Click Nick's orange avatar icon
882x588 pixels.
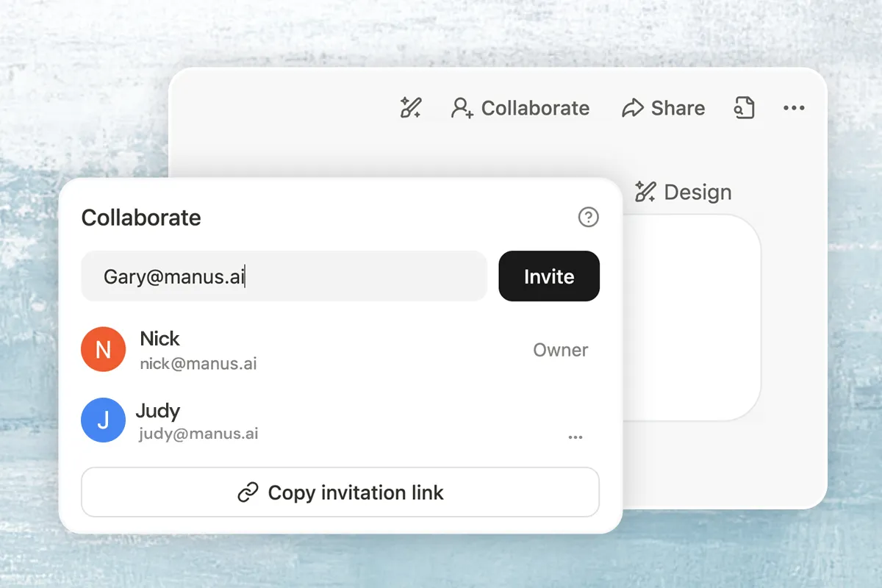[103, 349]
